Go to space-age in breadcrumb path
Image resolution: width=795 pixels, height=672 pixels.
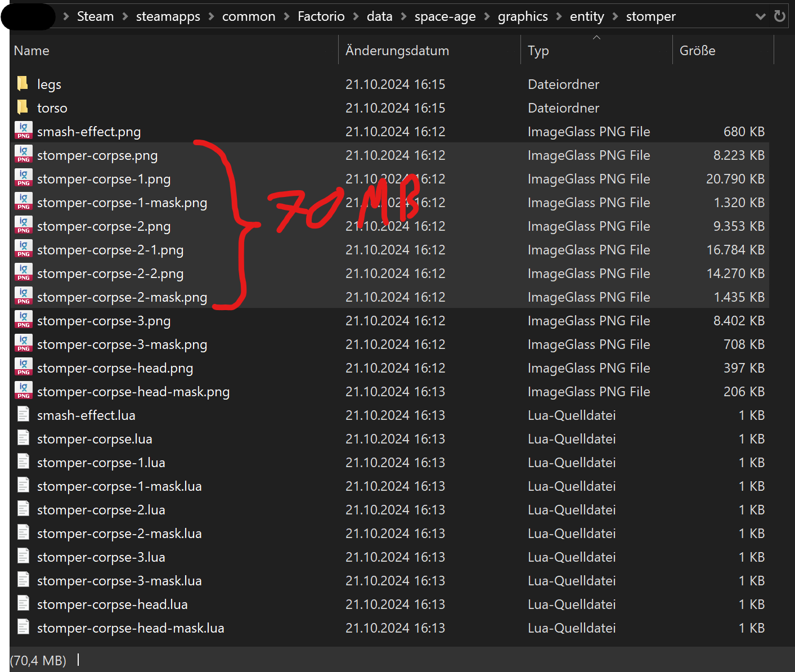[x=445, y=16]
